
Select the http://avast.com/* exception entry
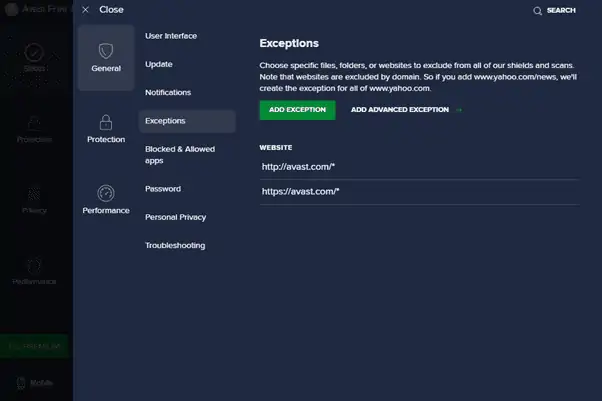coord(419,167)
